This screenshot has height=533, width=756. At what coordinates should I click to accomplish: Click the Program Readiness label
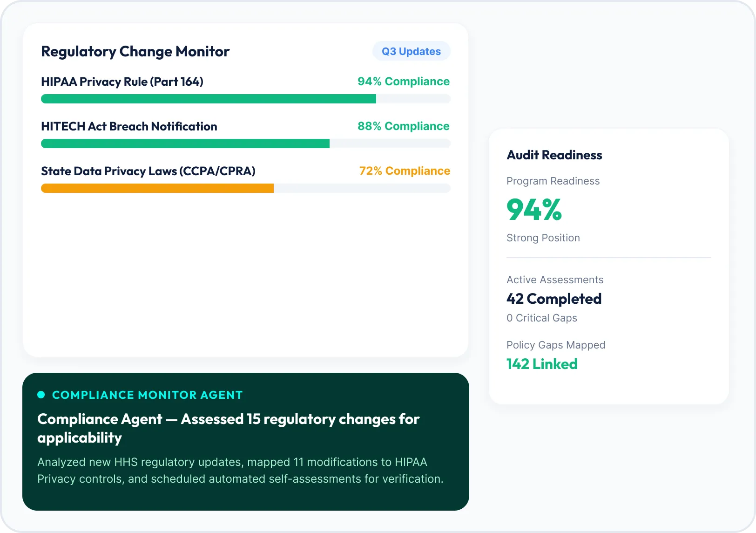click(x=553, y=181)
